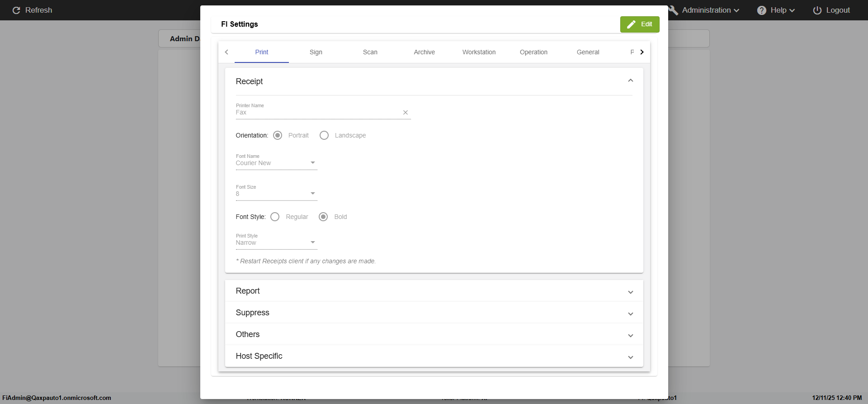
Task: Click the Refresh label in top bar
Action: 38,10
